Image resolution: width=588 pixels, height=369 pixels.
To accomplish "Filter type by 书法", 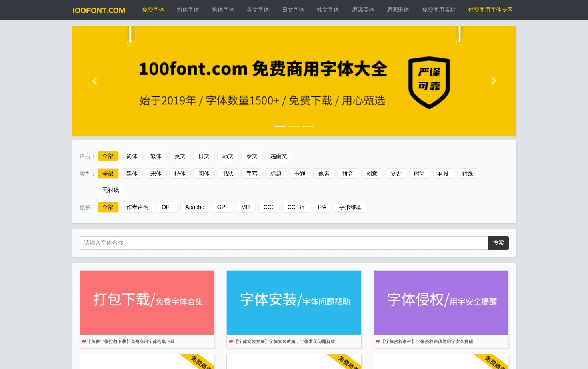I will [x=228, y=174].
